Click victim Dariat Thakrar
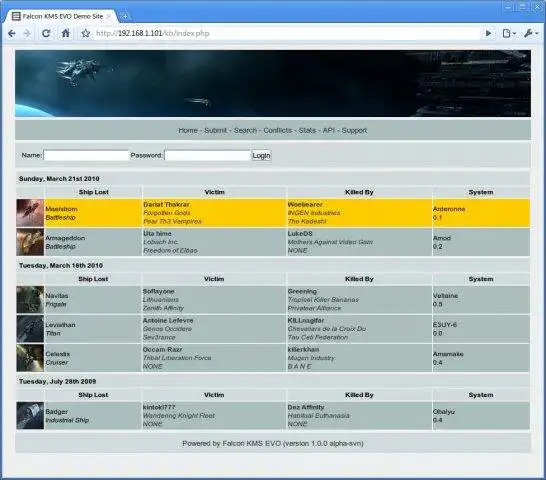Screen dimensions: 546x480 pyautogui.click(x=166, y=204)
